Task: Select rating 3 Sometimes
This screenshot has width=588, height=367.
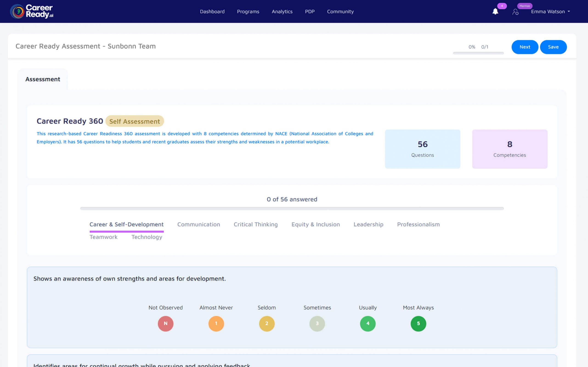Action: click(317, 324)
